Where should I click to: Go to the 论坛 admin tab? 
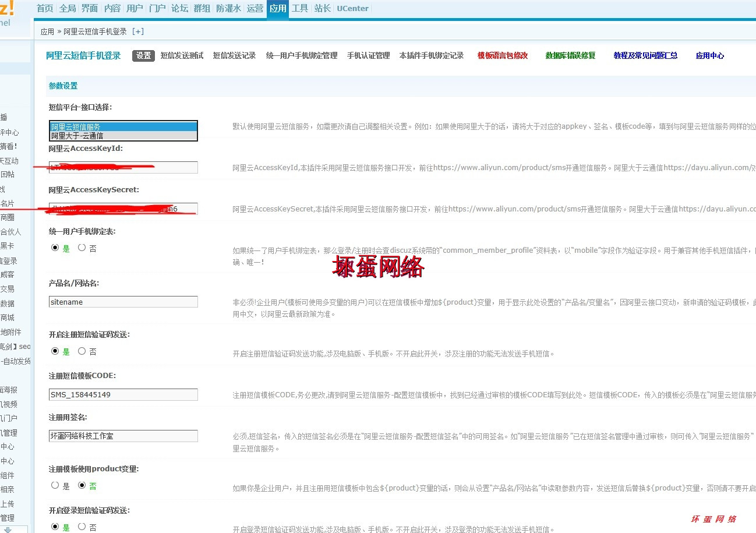pos(179,8)
